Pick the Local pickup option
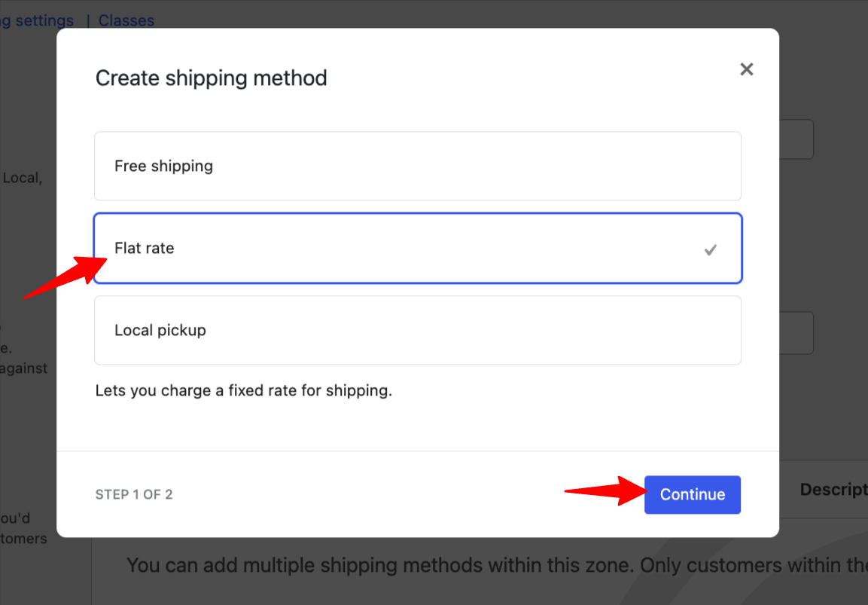868x605 pixels. [x=418, y=330]
